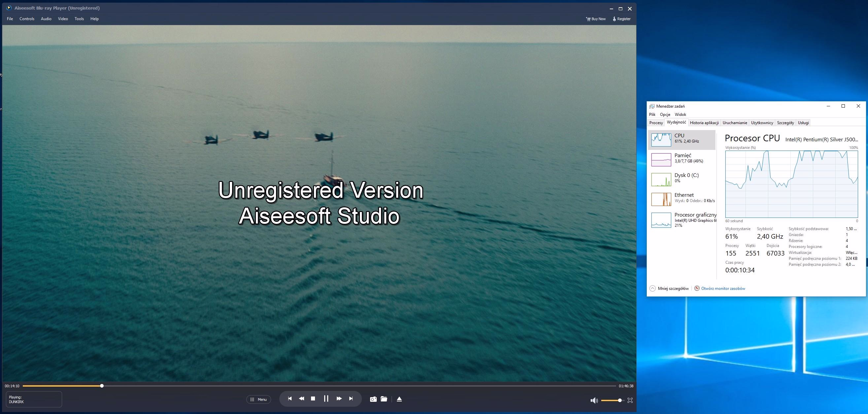Click Otwórz monitor zasobów link
The width and height of the screenshot is (868, 414).
pos(723,288)
